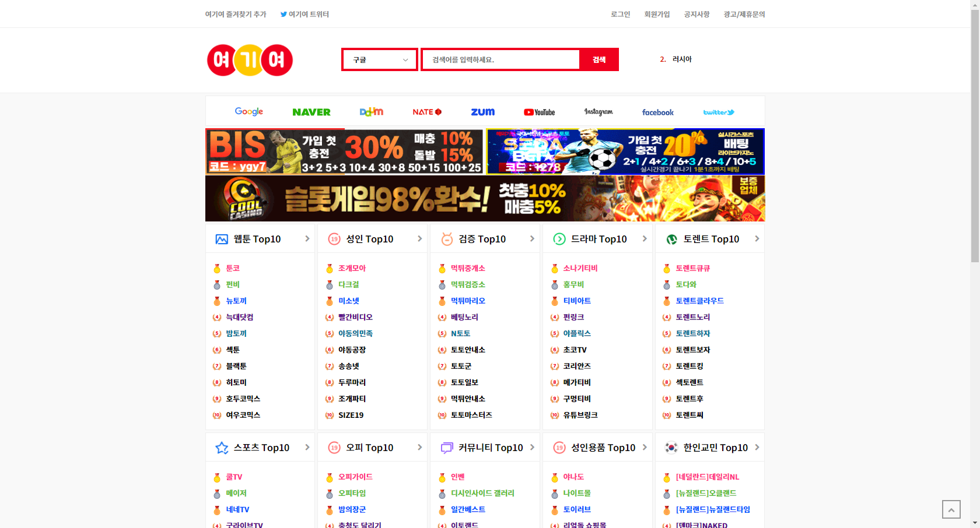The height and width of the screenshot is (528, 980).
Task: Open the 먹튀중개소 link
Action: (468, 268)
